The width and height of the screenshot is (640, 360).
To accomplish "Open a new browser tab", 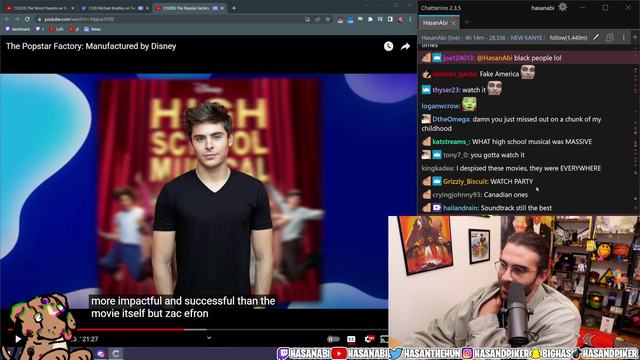I will pyautogui.click(x=234, y=8).
